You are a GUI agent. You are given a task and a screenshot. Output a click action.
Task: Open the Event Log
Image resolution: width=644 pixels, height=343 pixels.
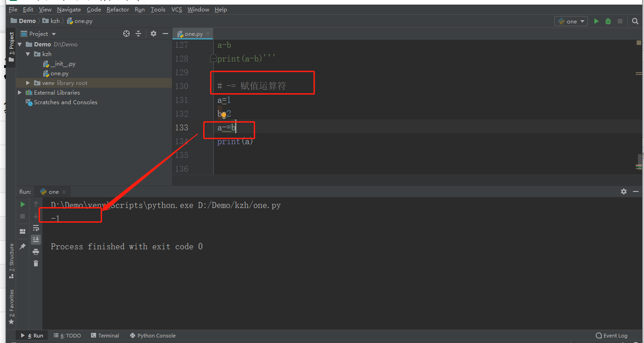point(611,335)
